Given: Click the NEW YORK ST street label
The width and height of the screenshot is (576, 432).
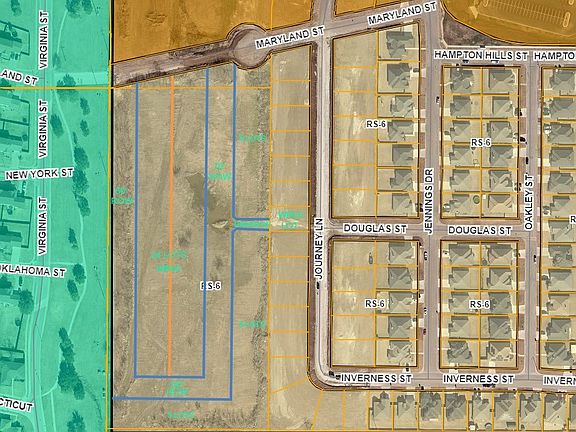Looking at the screenshot, I should [39, 174].
